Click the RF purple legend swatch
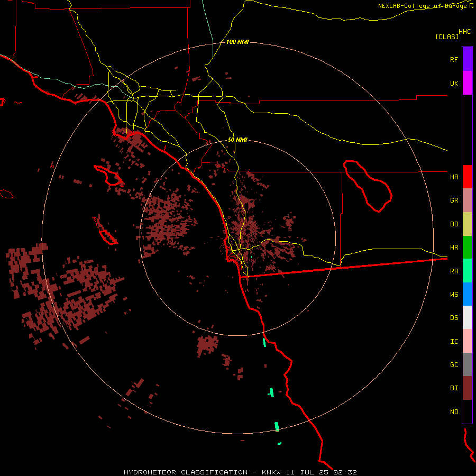 [x=467, y=59]
